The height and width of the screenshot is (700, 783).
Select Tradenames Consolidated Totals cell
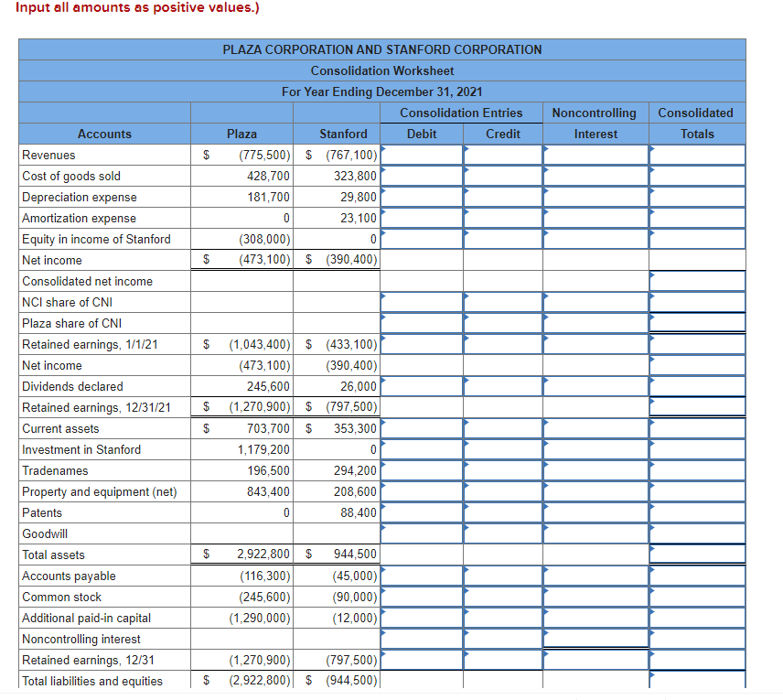tap(697, 470)
